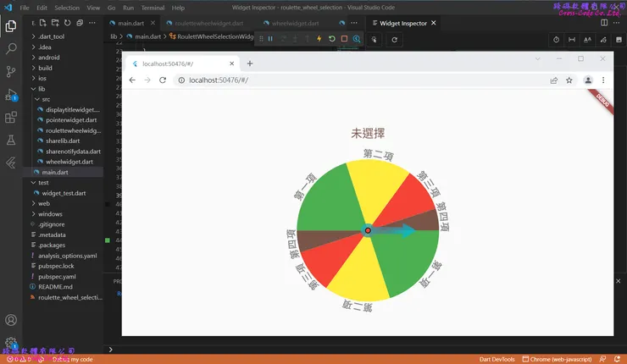
Task: Close the main.dart editor tab
Action: tap(153, 23)
